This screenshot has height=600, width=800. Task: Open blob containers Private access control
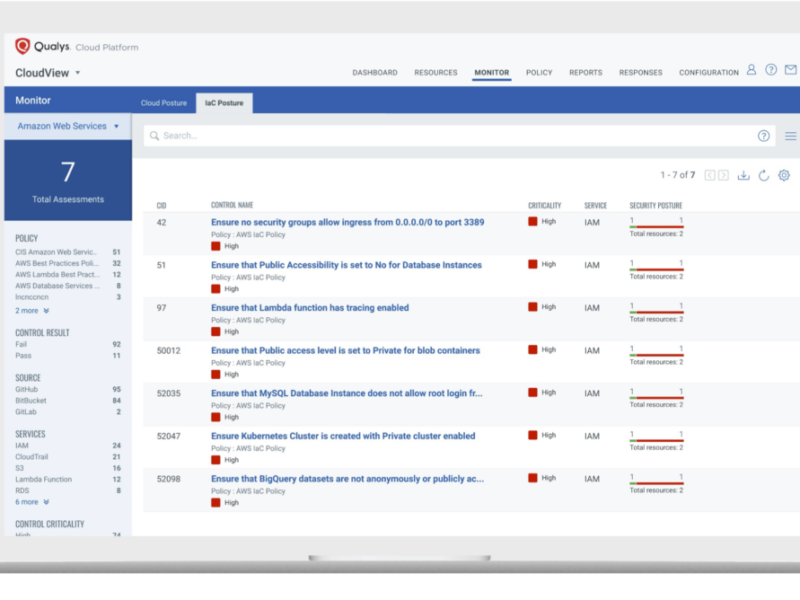[x=345, y=351]
